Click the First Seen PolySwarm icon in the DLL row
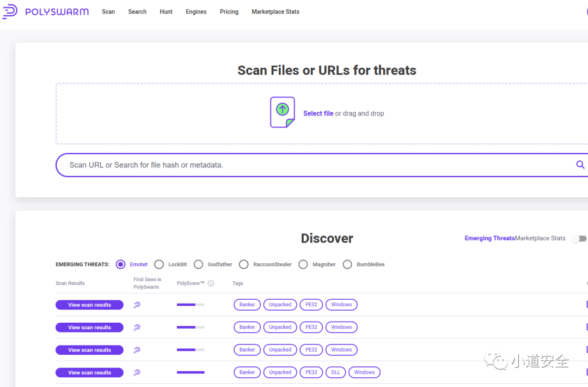The width and height of the screenshot is (588, 387). click(137, 372)
